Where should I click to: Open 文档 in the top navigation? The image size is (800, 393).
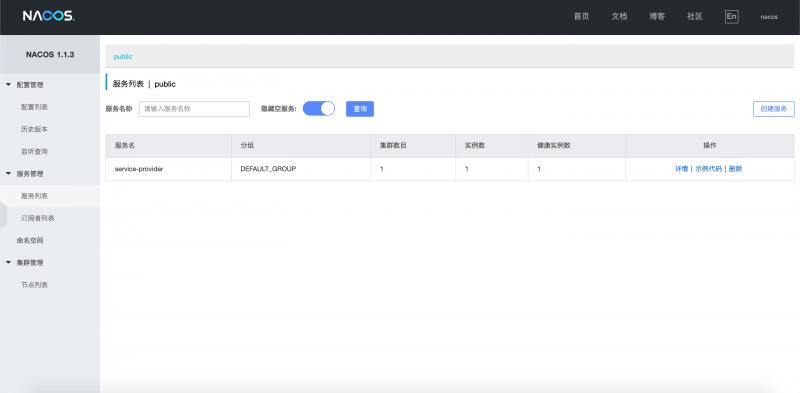(x=619, y=16)
